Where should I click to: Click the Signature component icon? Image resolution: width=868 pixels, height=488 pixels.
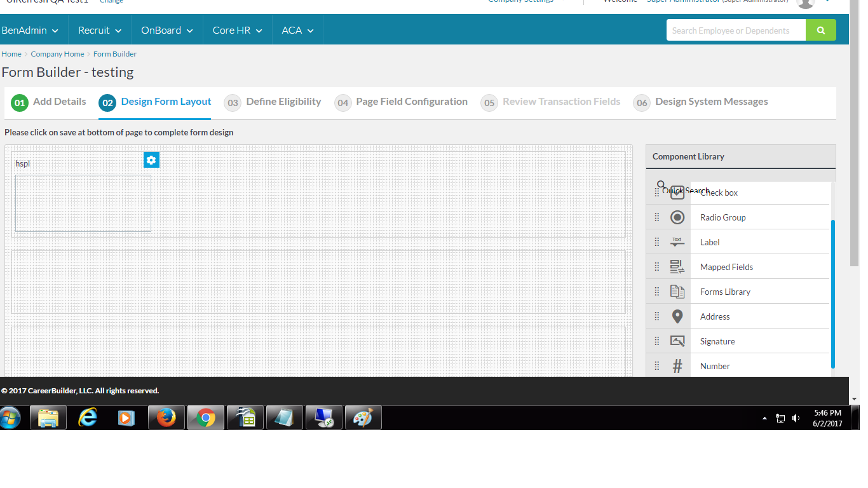[677, 341]
